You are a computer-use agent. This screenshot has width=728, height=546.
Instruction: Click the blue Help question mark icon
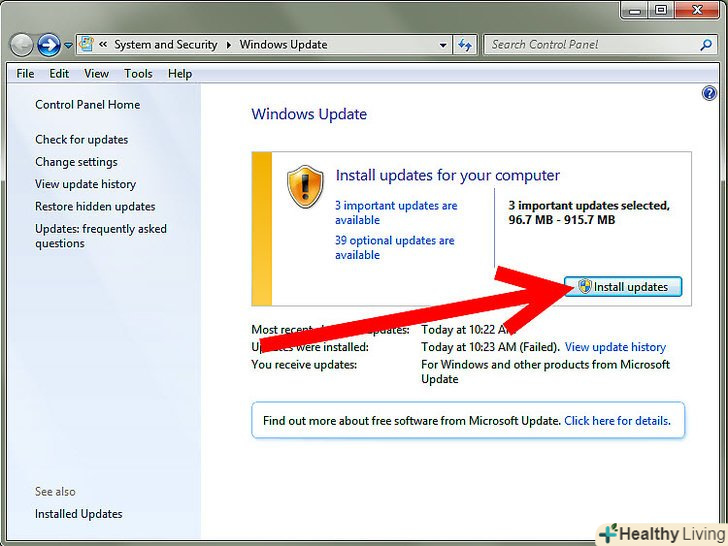pos(709,93)
